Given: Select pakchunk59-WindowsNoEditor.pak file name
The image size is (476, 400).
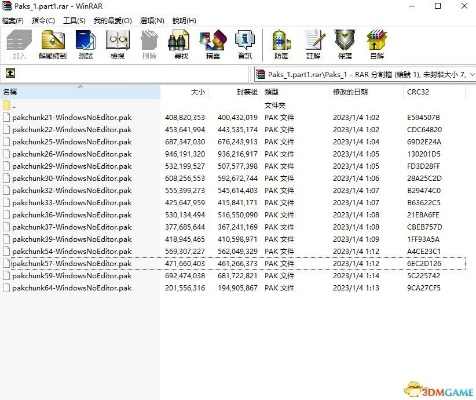Looking at the screenshot, I should (x=72, y=276).
